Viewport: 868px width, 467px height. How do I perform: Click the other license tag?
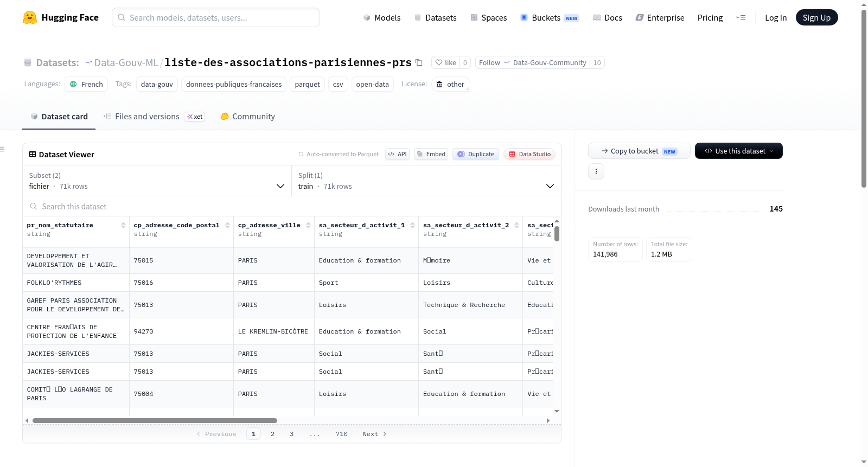pyautogui.click(x=450, y=84)
